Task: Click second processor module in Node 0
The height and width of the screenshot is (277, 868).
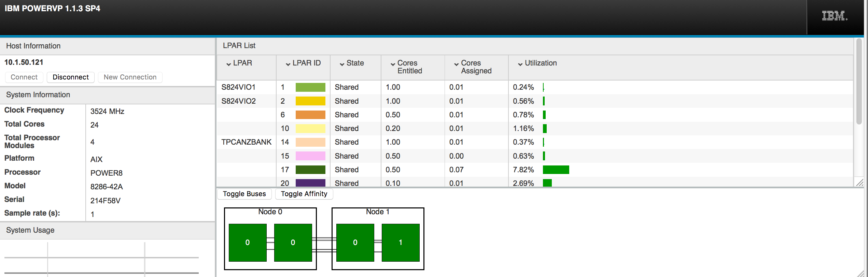Action: [x=293, y=243]
